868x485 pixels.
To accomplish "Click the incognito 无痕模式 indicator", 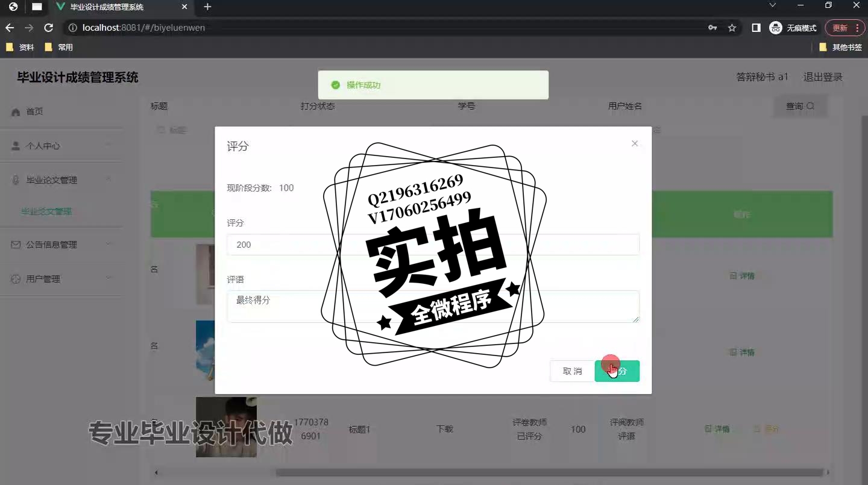I will (x=793, y=28).
